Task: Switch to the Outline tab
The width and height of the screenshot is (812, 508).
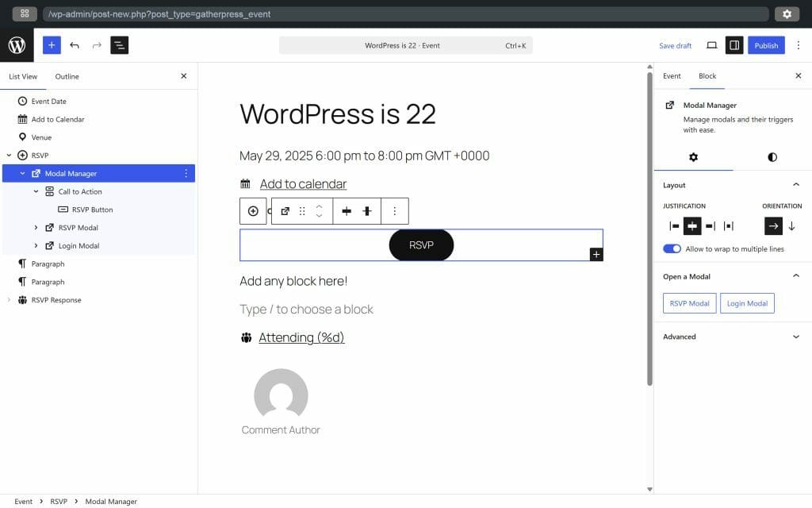Action: (67, 76)
